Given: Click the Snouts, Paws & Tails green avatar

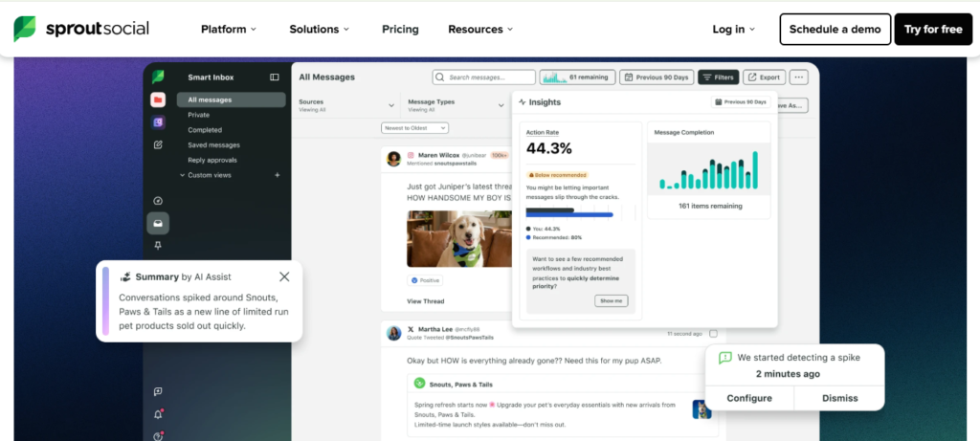Looking at the screenshot, I should (x=420, y=385).
